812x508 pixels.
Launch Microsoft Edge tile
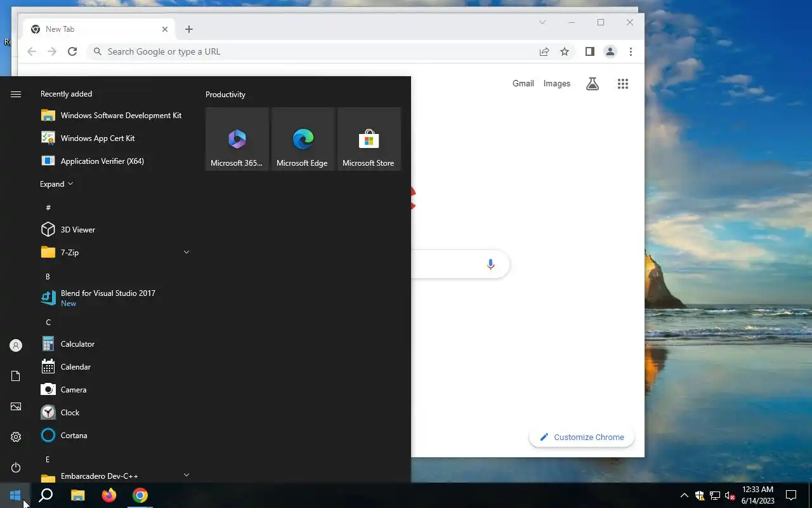point(303,139)
